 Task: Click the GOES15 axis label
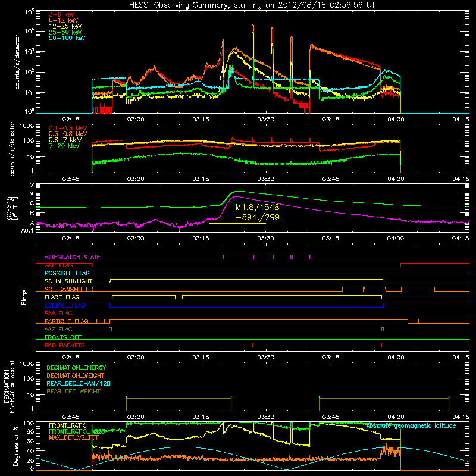tap(12, 208)
